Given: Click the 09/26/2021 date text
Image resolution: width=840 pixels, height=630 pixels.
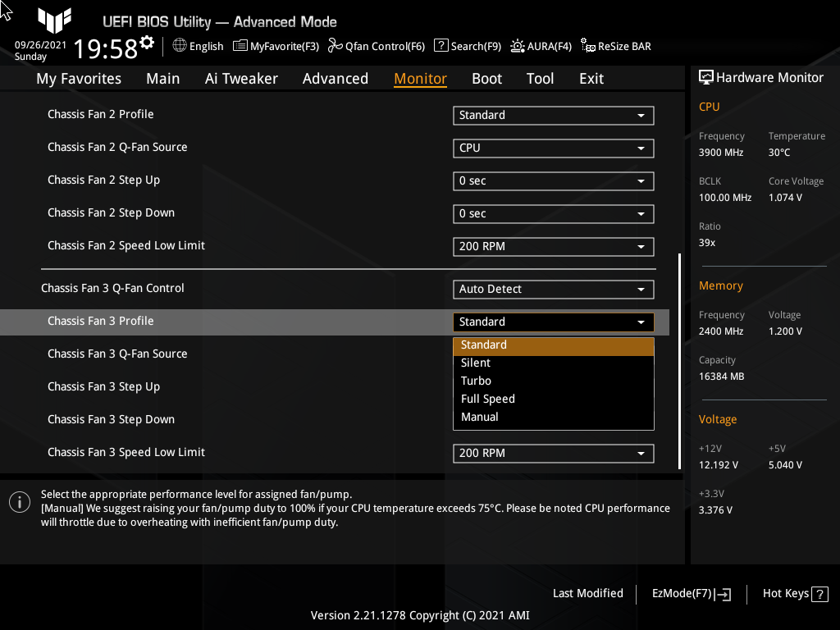Looking at the screenshot, I should click(40, 45).
